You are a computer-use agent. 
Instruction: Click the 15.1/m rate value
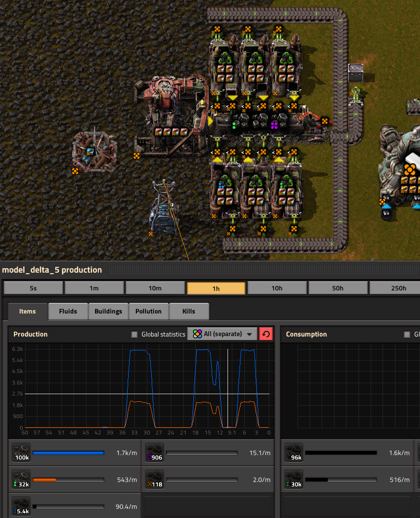(x=260, y=453)
